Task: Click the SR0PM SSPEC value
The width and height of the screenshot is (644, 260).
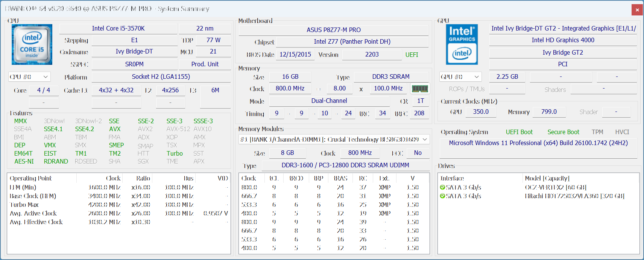Action: (x=134, y=64)
